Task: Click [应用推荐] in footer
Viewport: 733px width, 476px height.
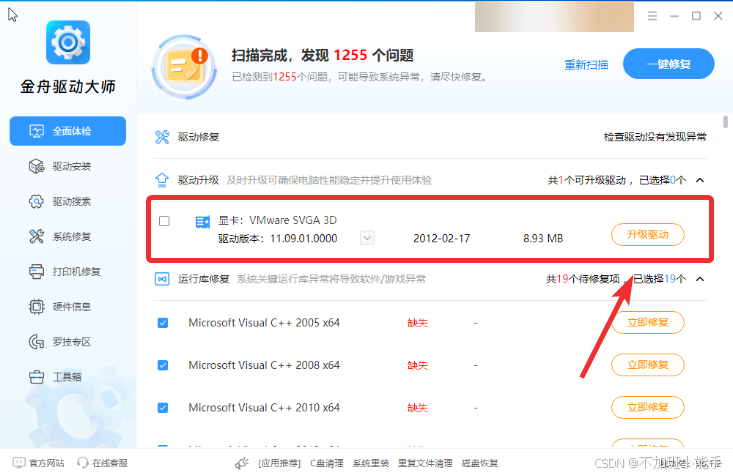Action: tap(280, 463)
